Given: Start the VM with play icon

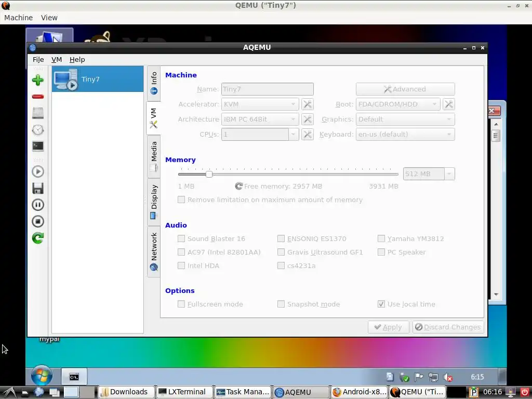Looking at the screenshot, I should click(37, 171).
